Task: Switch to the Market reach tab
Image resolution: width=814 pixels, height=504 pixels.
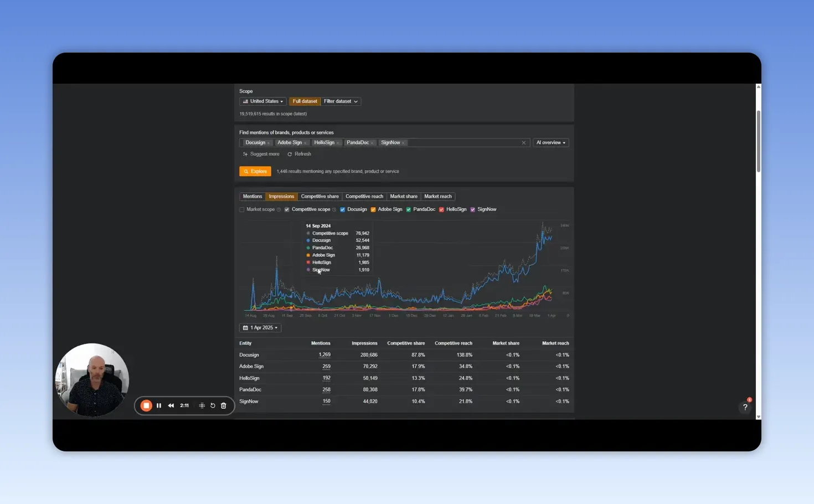Action: pos(438,197)
